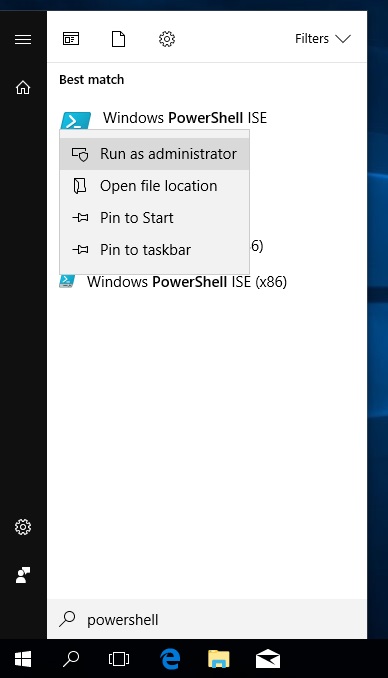388x678 pixels.
Task: Choose Pin to taskbar
Action: (154, 250)
